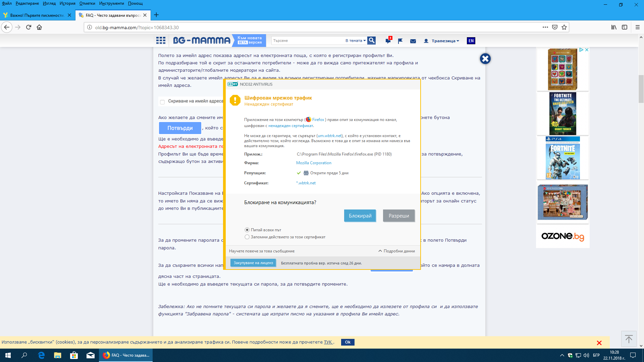Open the Library bookmarks icon
Screen dimensions: 644x362
coord(614,27)
